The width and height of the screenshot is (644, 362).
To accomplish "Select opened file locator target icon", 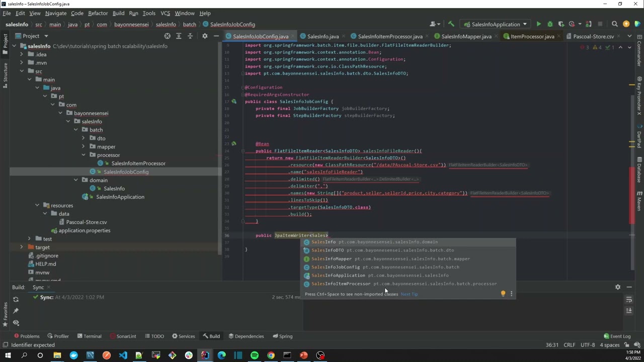I will pyautogui.click(x=167, y=36).
